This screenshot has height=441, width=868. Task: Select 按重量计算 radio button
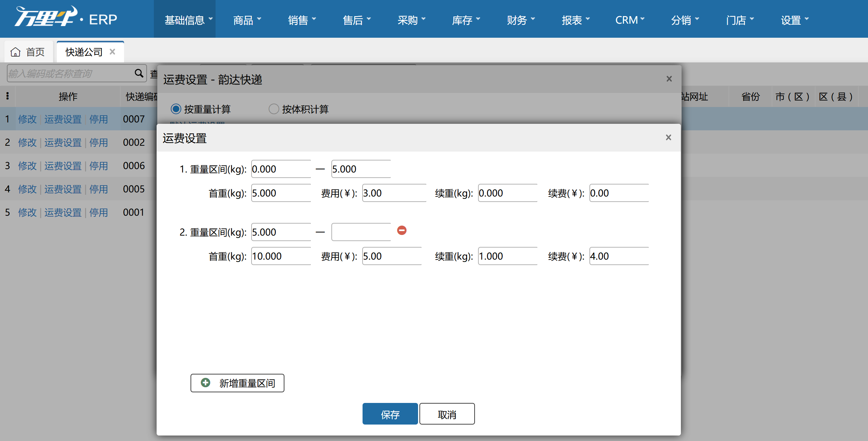coord(176,109)
